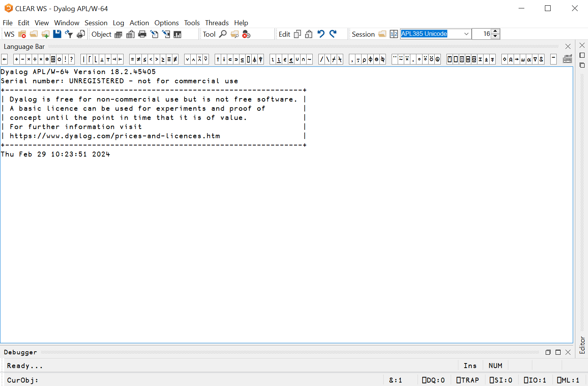Click the WS toolbar print setup icon
588x386 pixels.
point(80,34)
